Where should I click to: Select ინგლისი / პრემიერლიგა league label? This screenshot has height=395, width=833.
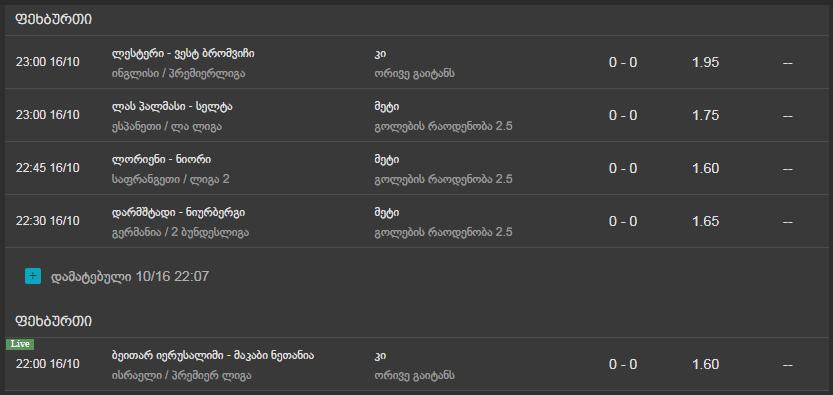178,73
